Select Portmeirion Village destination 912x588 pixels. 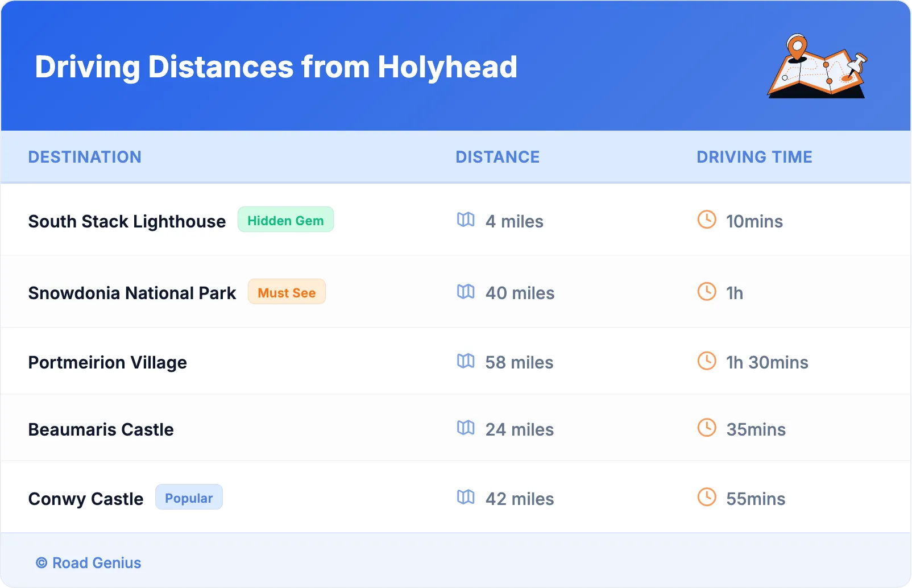pos(107,363)
